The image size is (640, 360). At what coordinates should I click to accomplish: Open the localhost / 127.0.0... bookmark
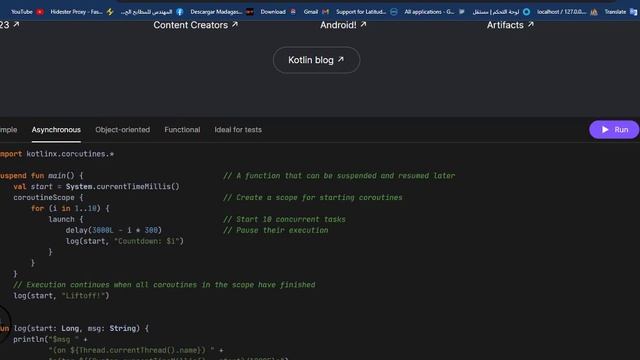[x=567, y=12]
